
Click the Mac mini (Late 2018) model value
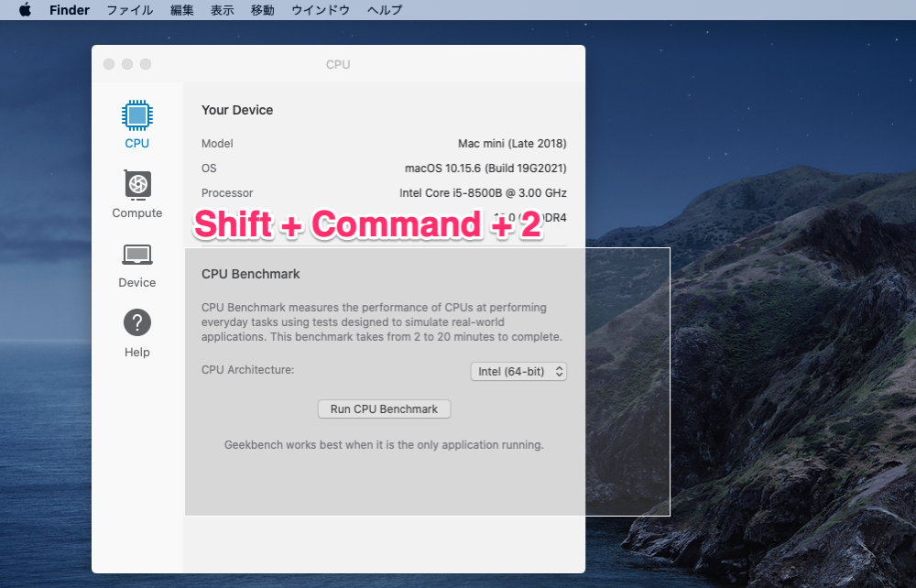512,144
